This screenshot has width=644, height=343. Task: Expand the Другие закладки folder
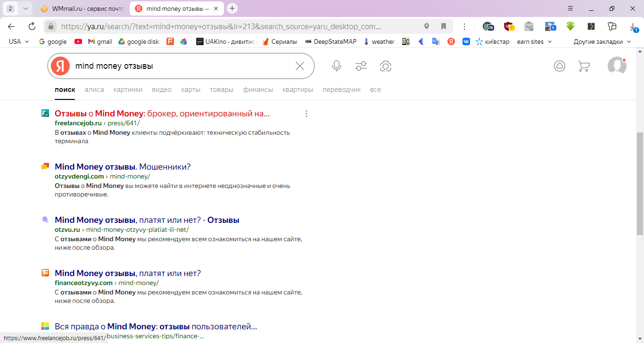pos(602,41)
